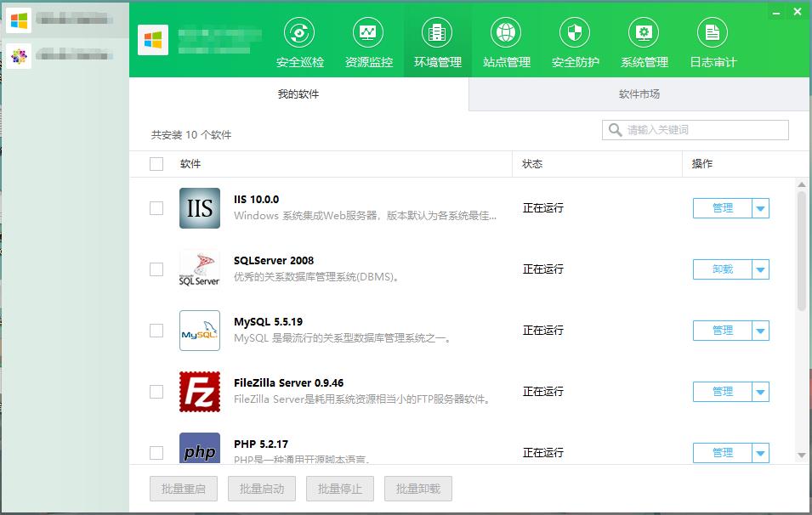Check the checkbox for MySQL 5.5.19
The height and width of the screenshot is (515, 812).
click(156, 330)
